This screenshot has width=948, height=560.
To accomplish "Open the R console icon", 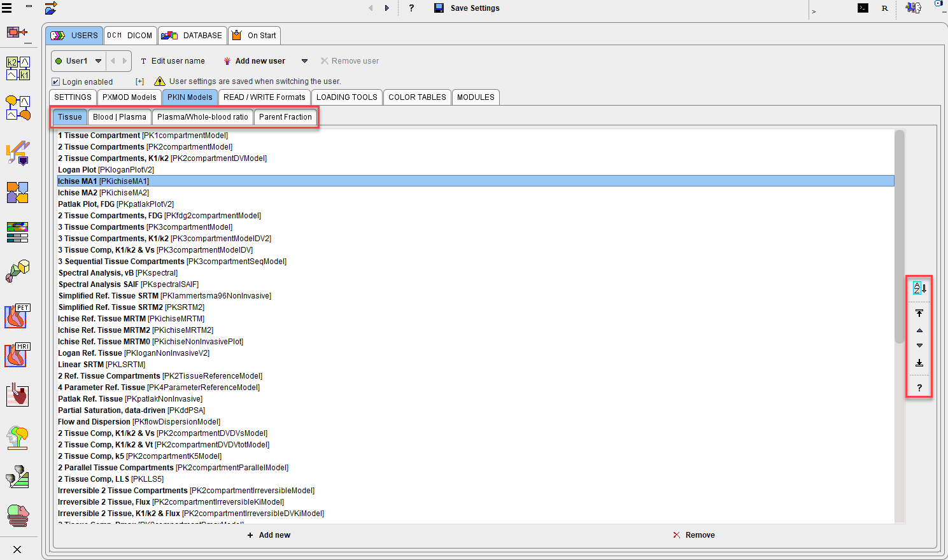I will click(884, 8).
